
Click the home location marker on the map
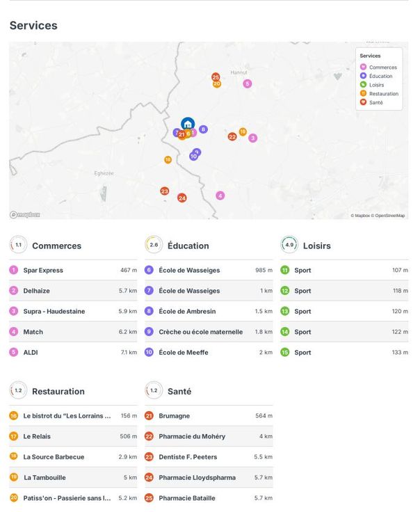pyautogui.click(x=187, y=123)
